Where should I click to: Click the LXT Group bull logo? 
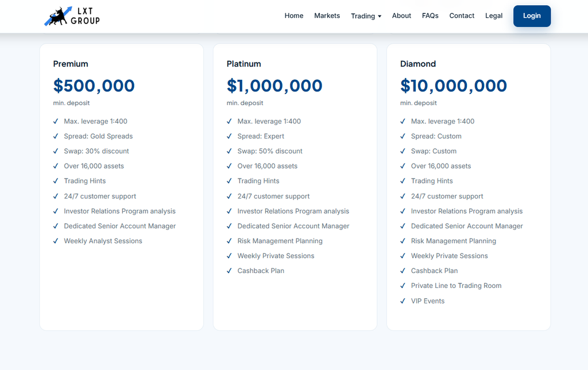(x=72, y=16)
